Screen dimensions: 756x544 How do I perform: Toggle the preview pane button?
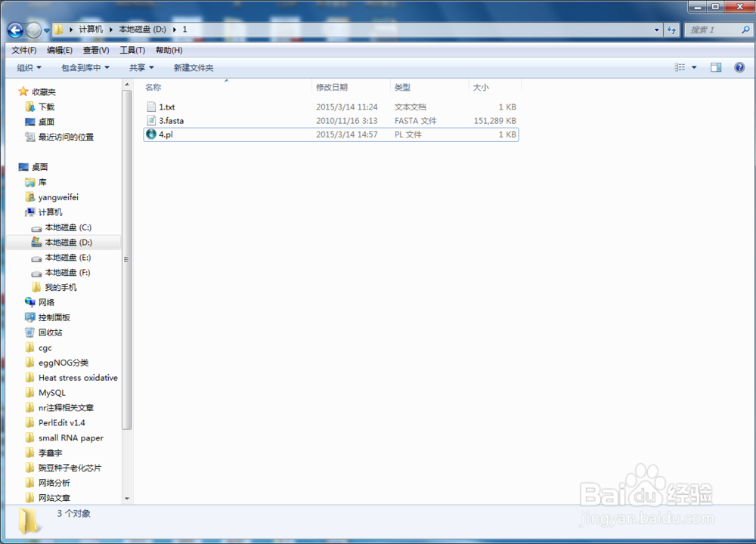point(716,67)
